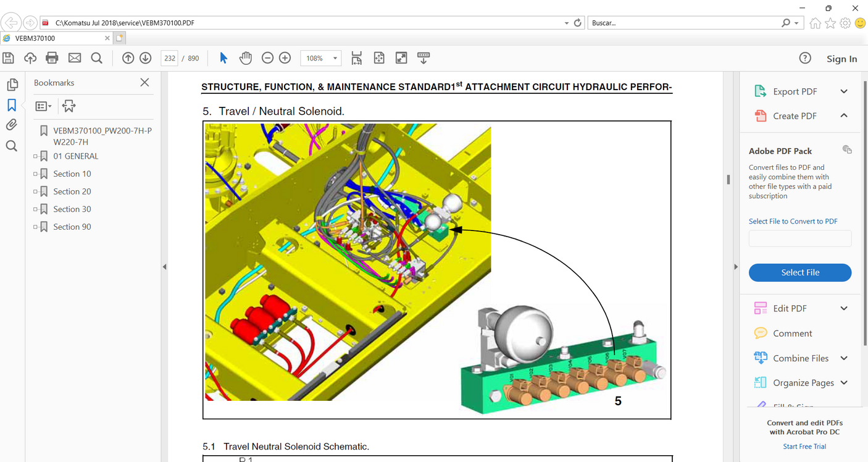Click the page number input field
Image resolution: width=868 pixels, height=462 pixels.
(x=169, y=57)
